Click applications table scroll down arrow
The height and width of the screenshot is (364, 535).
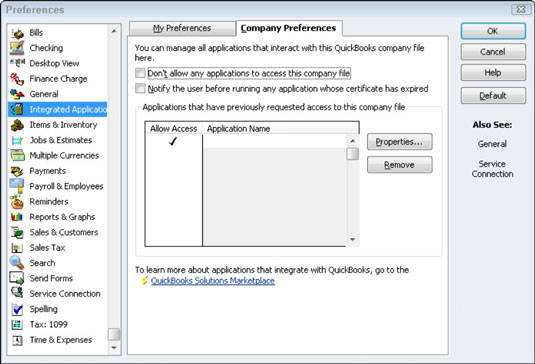352,239
